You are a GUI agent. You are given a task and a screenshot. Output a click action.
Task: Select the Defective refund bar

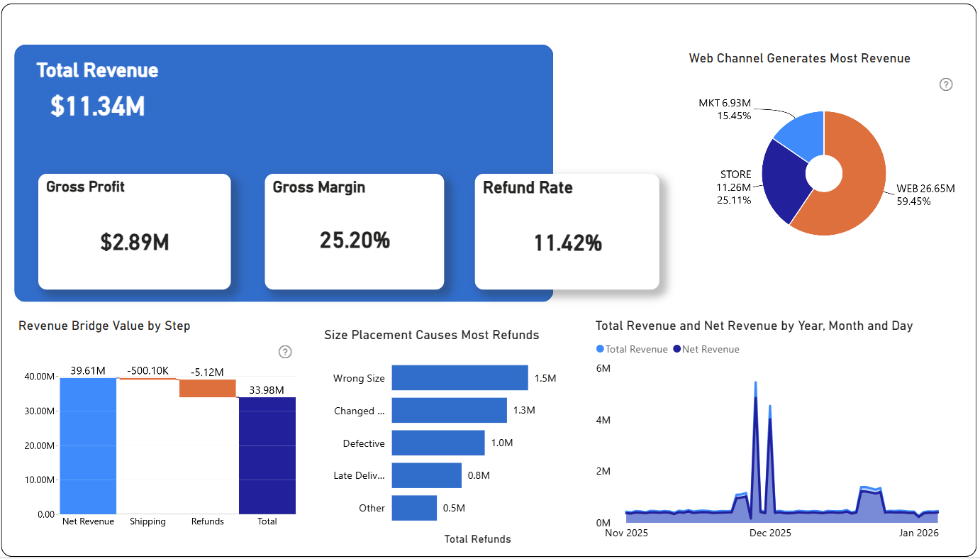[438, 443]
